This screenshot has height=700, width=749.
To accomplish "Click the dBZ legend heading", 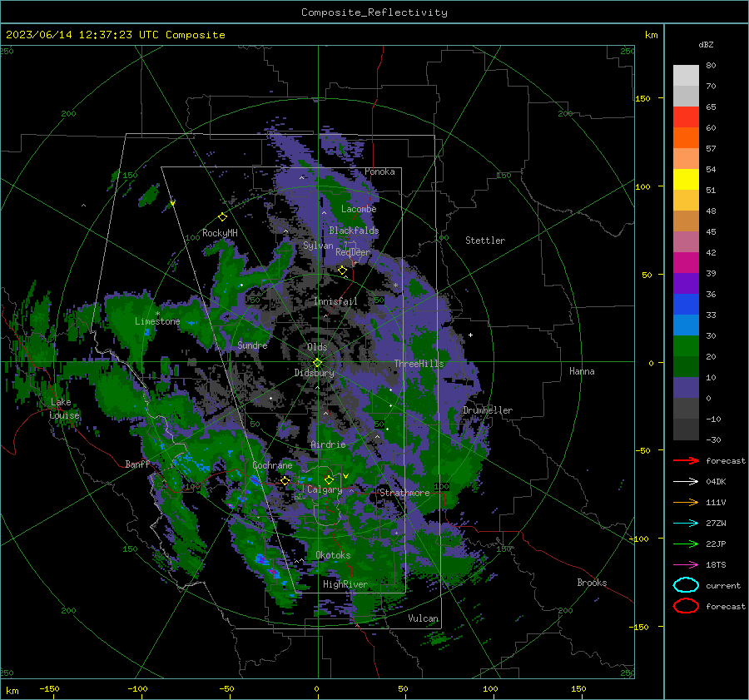I will (706, 44).
